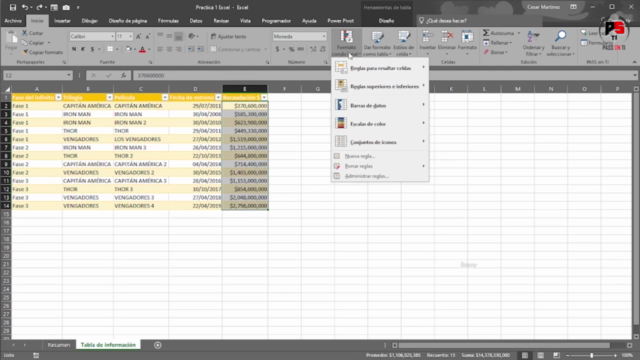Viewport: 640px width, 360px height.
Task: Center text horizontally
Action: 169,49
